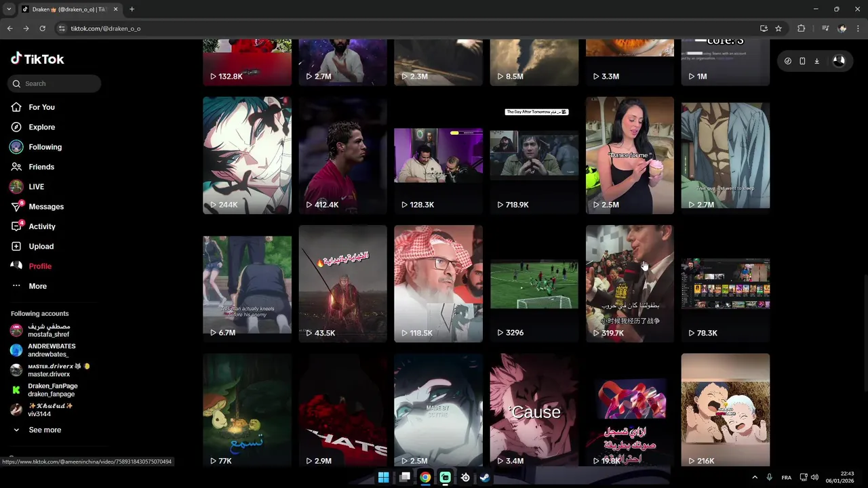
Task: Click the Search field in sidebar
Action: [x=54, y=83]
